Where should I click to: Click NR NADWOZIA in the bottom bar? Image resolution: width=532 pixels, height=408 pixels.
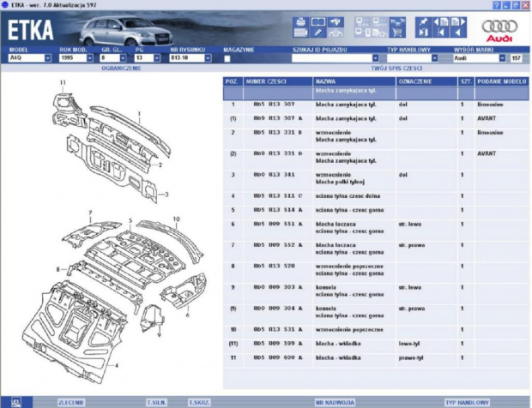coord(335,403)
